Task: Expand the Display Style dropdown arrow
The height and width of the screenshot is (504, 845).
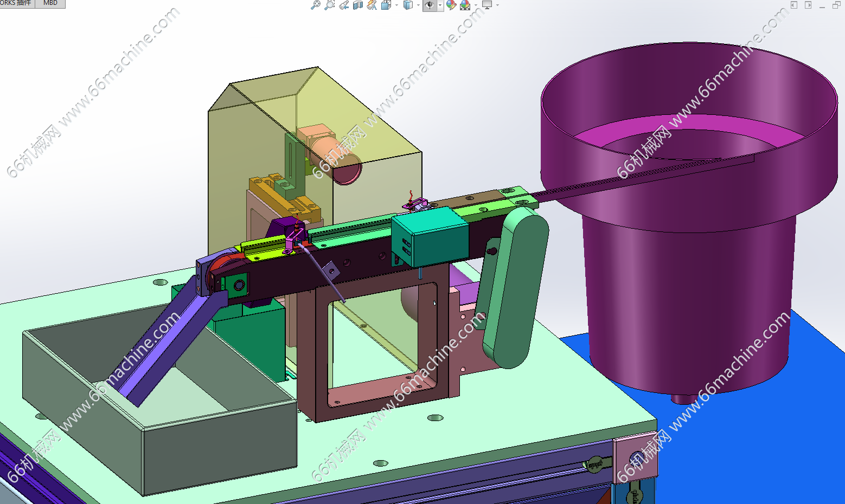Action: [418, 5]
